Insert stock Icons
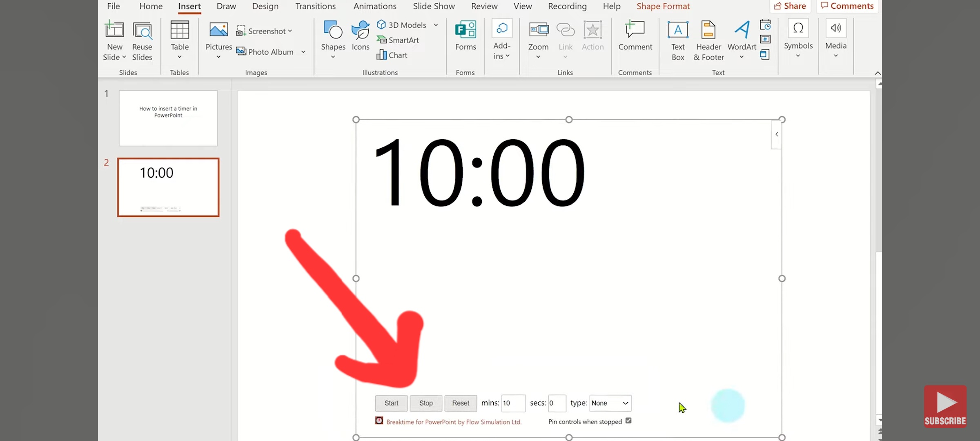This screenshot has width=980, height=441. 360,37
